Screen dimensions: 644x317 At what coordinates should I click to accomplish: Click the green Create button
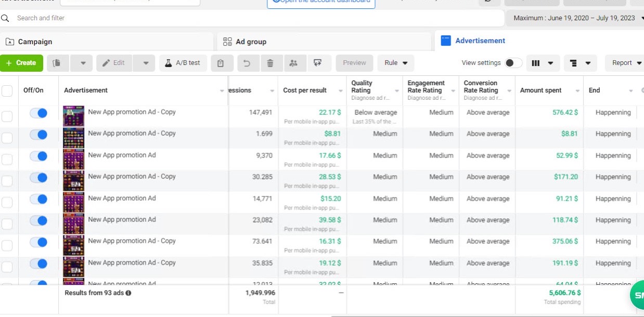[x=21, y=63]
